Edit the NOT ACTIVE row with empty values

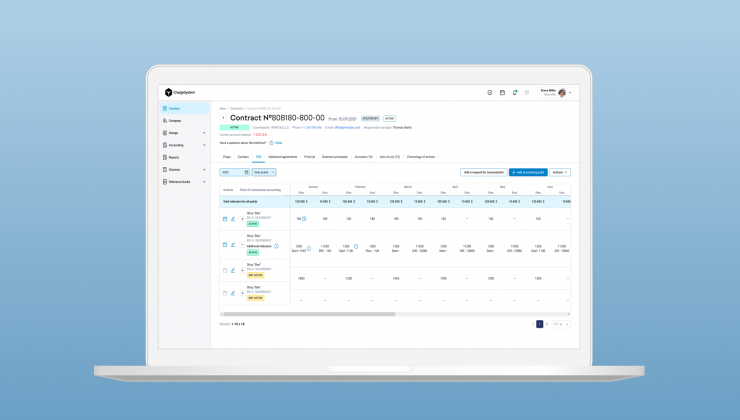233,293
